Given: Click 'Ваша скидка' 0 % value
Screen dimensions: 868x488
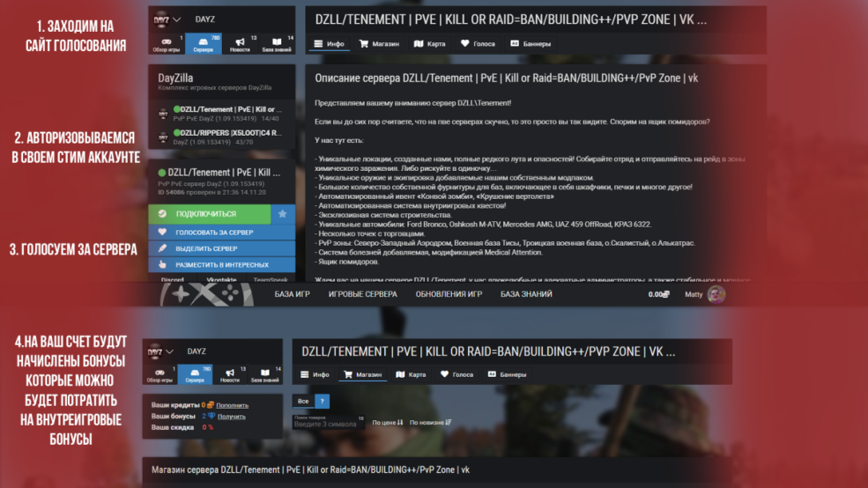Looking at the screenshot, I should pyautogui.click(x=208, y=428).
